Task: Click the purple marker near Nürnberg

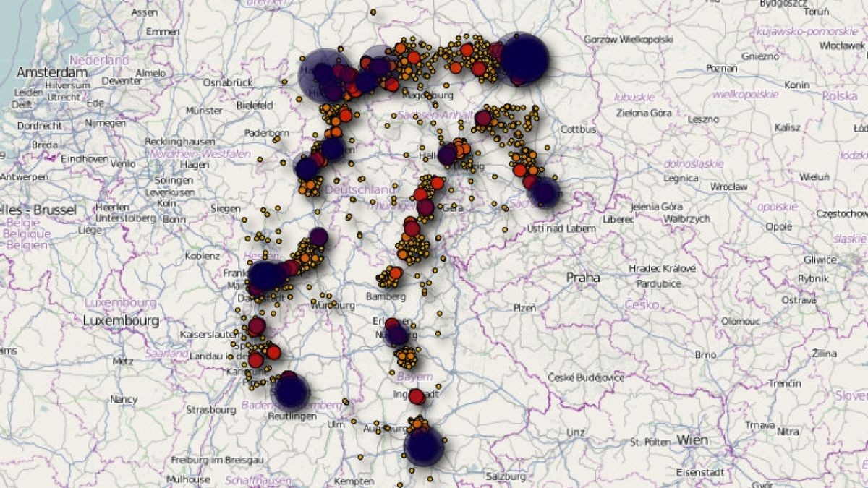Action: [395, 336]
